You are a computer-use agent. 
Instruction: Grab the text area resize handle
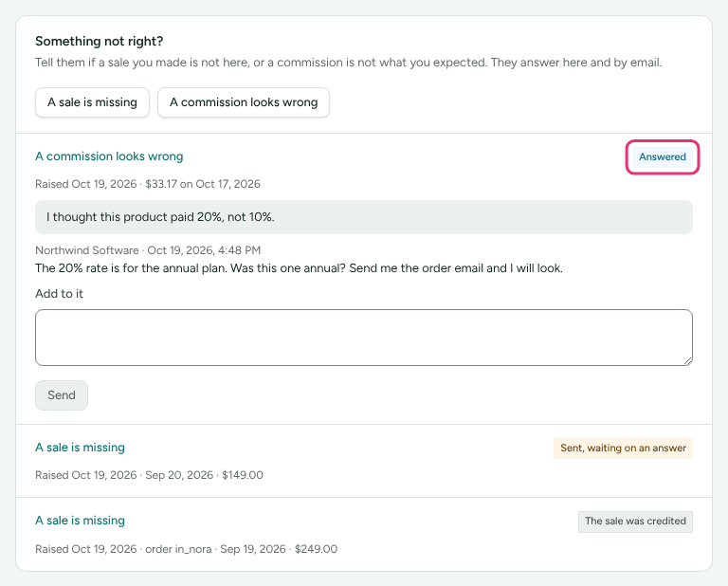[x=687, y=360]
